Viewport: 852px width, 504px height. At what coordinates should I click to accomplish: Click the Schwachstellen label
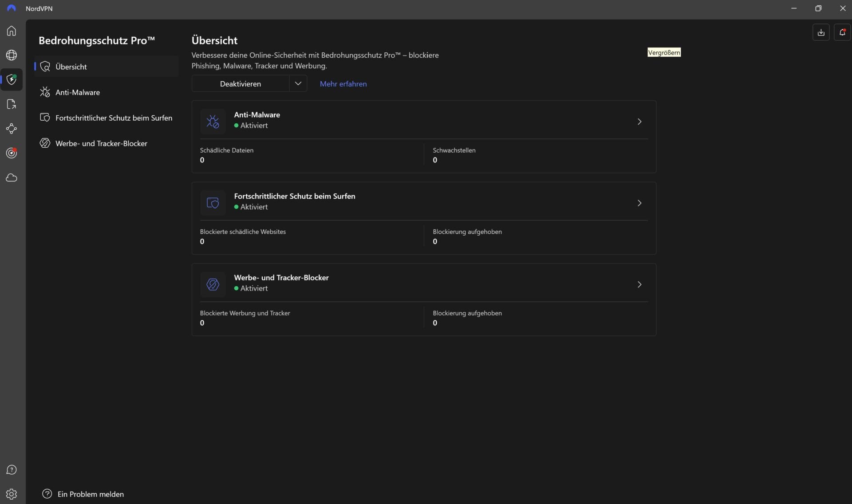(x=454, y=150)
